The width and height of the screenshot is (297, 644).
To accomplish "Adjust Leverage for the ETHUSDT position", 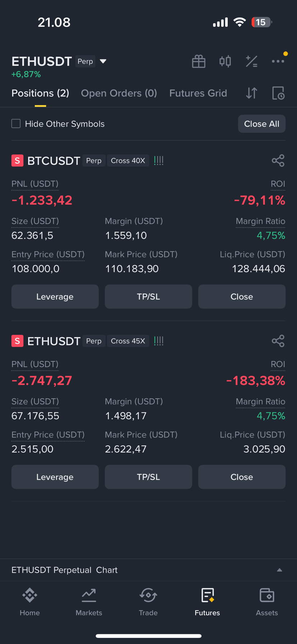I will (55, 477).
